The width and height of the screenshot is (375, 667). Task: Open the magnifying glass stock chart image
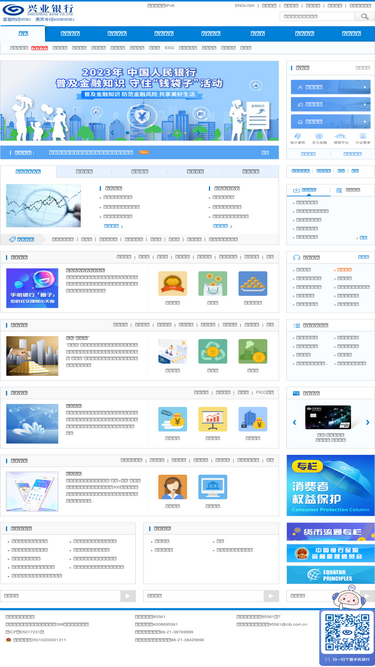click(43, 205)
